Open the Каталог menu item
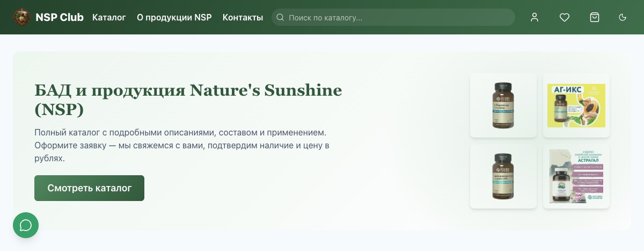 point(109,17)
